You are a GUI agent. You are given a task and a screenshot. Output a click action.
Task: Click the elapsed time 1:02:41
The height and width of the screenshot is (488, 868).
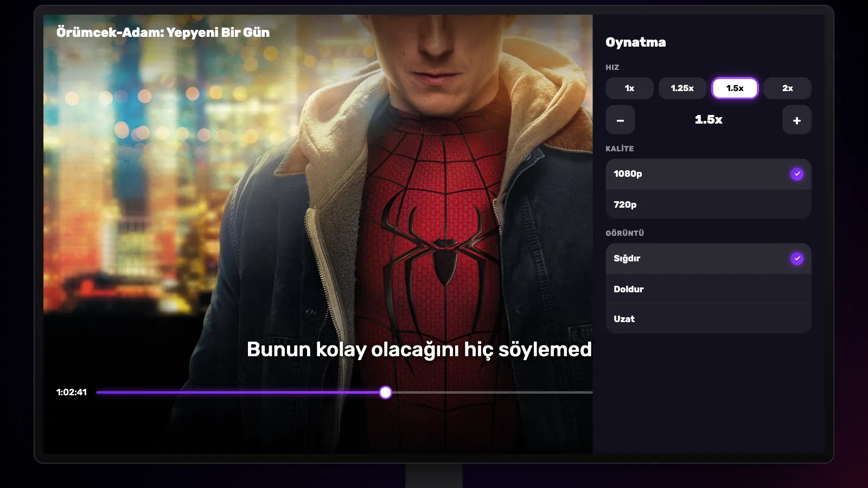point(72,392)
